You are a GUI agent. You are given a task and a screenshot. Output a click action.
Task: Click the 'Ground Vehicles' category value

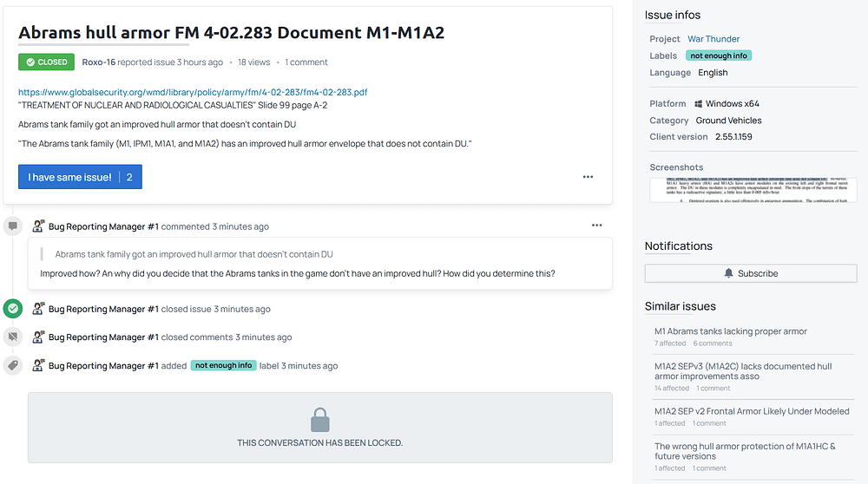[728, 120]
